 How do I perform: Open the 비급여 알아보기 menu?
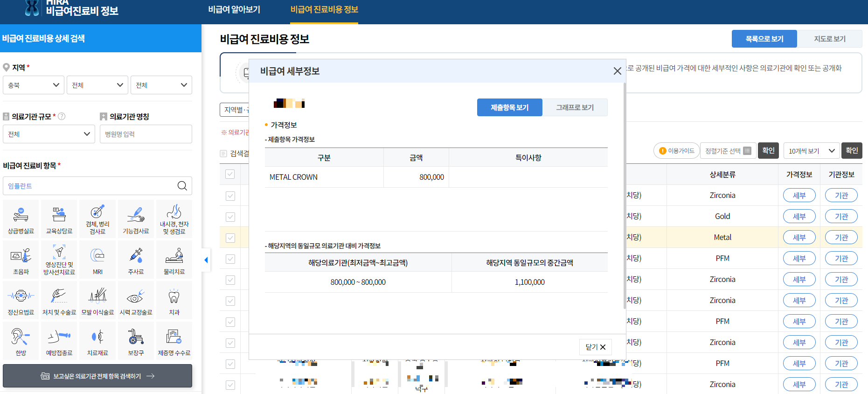pos(234,9)
